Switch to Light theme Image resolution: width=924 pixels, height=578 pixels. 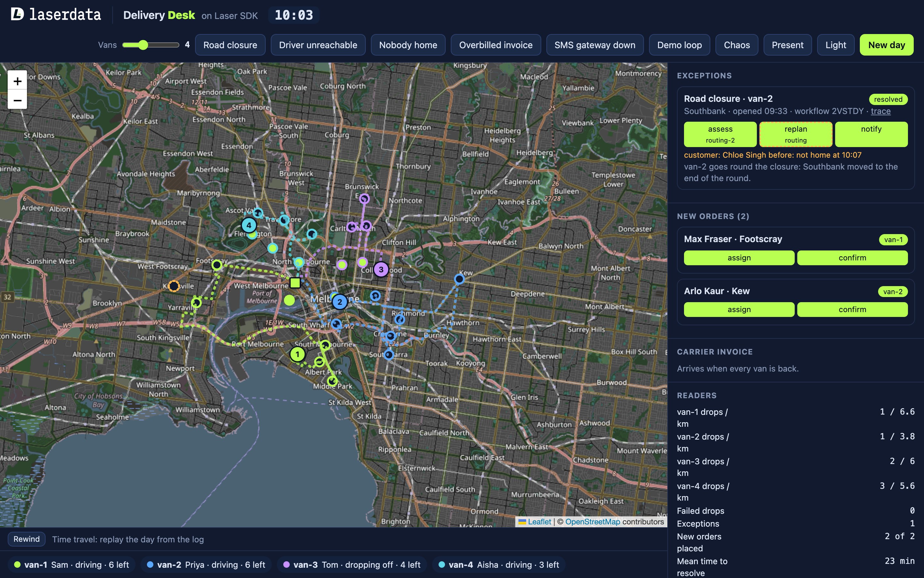point(835,45)
